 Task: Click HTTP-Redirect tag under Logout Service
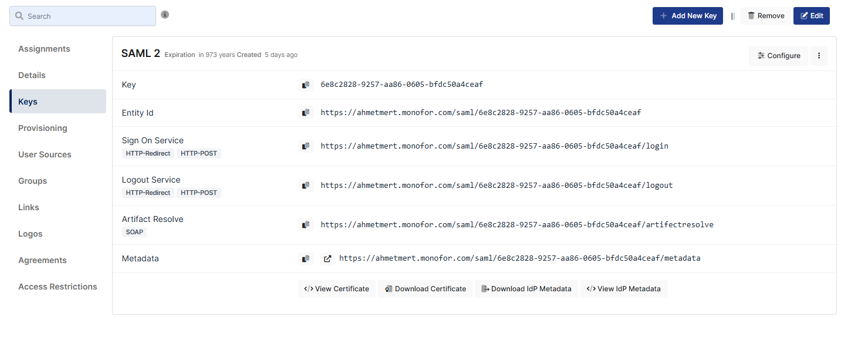148,193
